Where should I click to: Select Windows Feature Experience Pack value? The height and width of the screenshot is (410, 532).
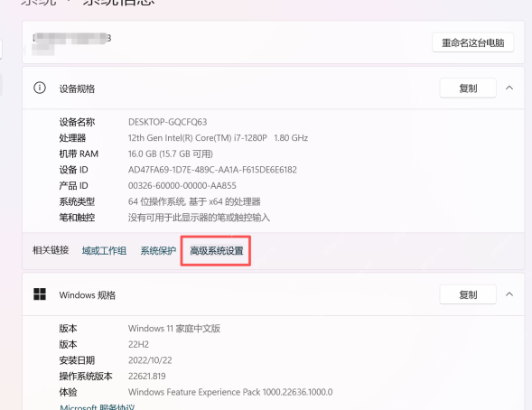(230, 392)
